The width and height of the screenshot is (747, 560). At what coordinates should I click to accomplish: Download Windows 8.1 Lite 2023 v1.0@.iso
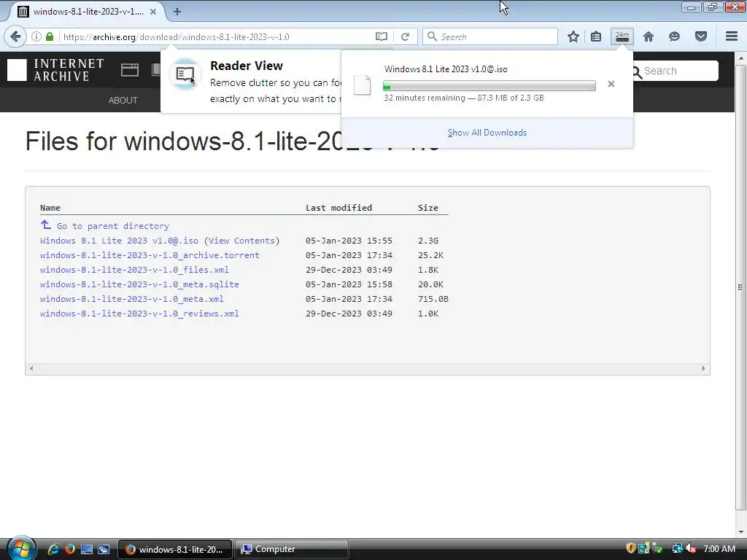[119, 241]
